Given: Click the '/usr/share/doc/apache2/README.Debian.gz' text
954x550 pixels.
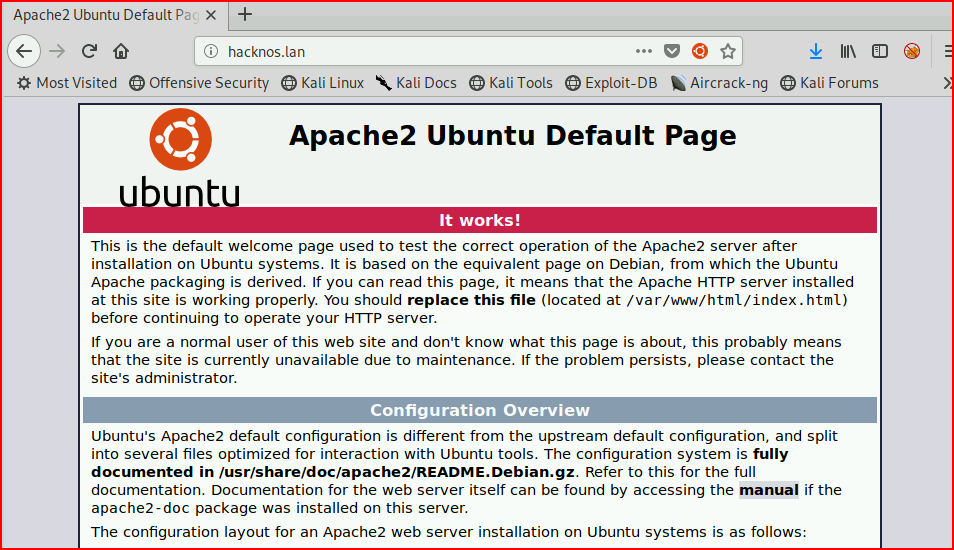Looking at the screenshot, I should coord(397,472).
